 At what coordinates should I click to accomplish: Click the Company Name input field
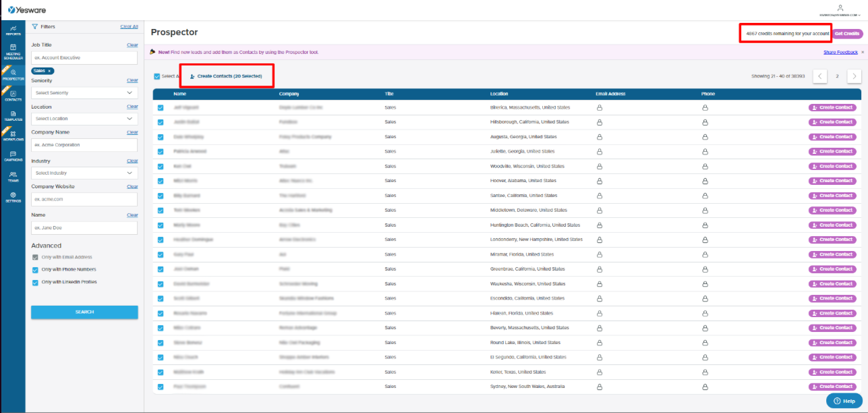(84, 145)
